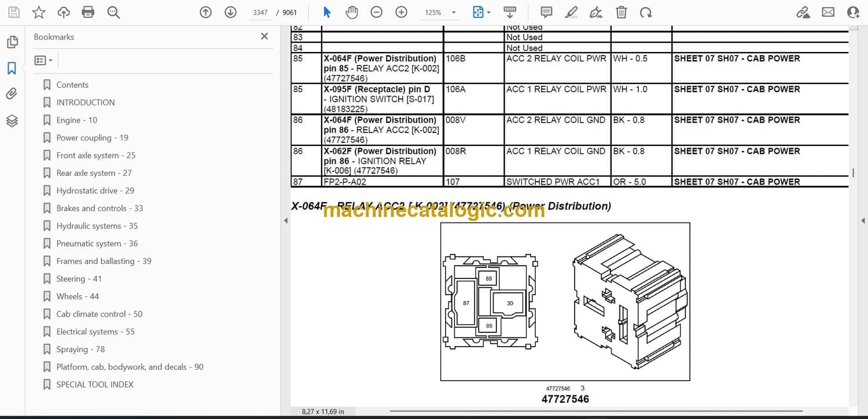Select the highlight text tool

(x=571, y=12)
